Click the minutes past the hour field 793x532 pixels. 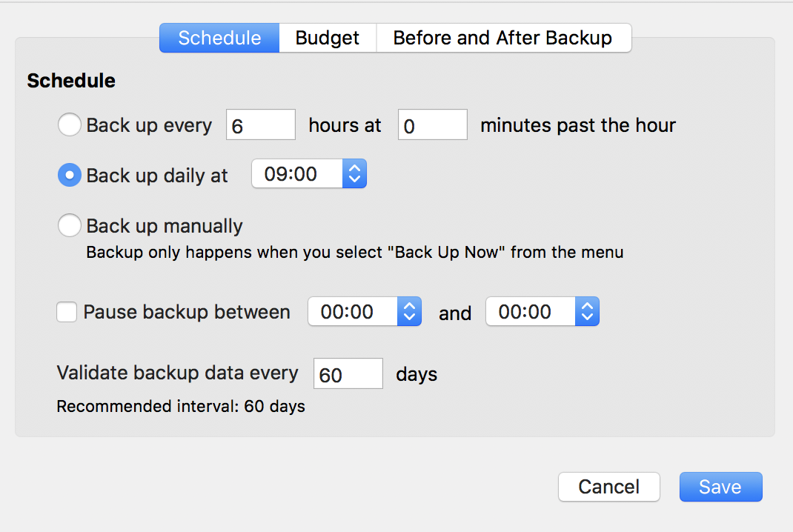433,125
